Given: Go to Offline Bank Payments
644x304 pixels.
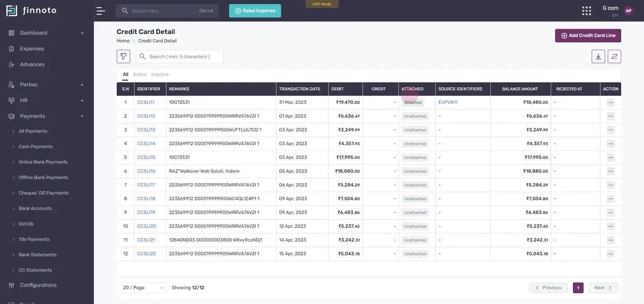Looking at the screenshot, I should point(43,177).
